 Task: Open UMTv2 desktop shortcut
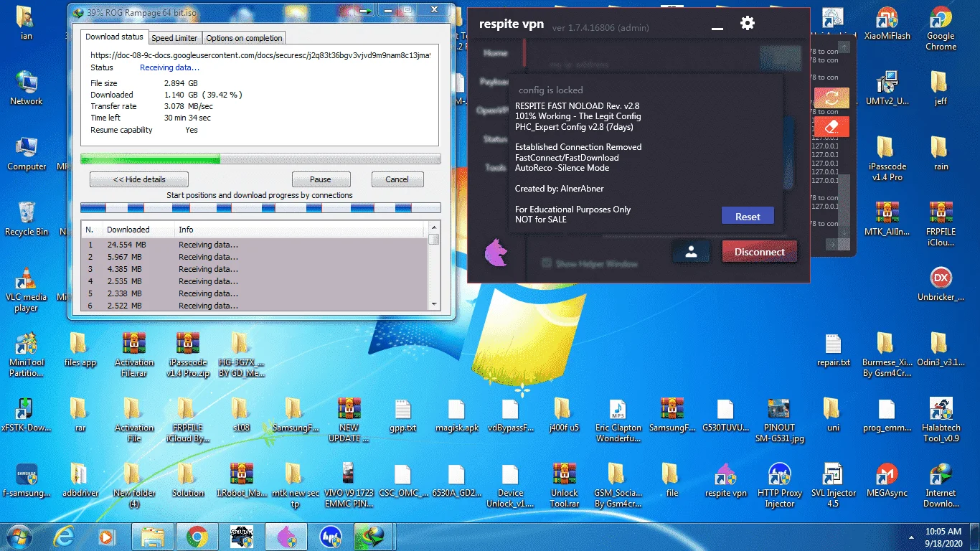(x=887, y=88)
